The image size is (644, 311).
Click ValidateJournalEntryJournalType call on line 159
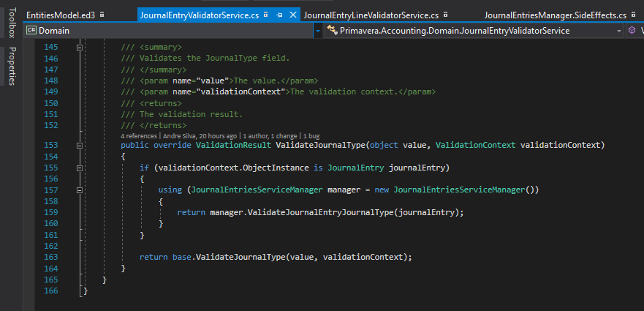click(x=320, y=213)
